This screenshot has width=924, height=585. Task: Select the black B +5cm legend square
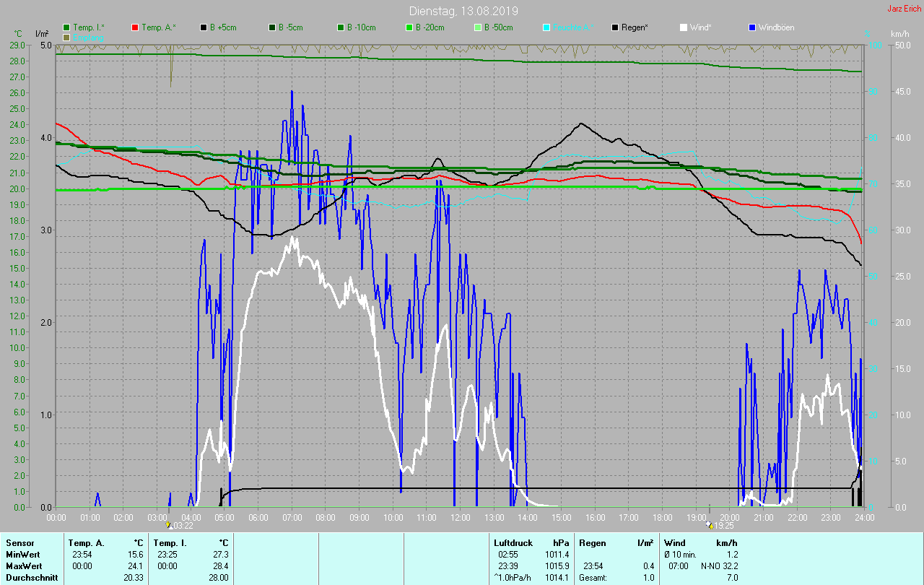point(204,27)
